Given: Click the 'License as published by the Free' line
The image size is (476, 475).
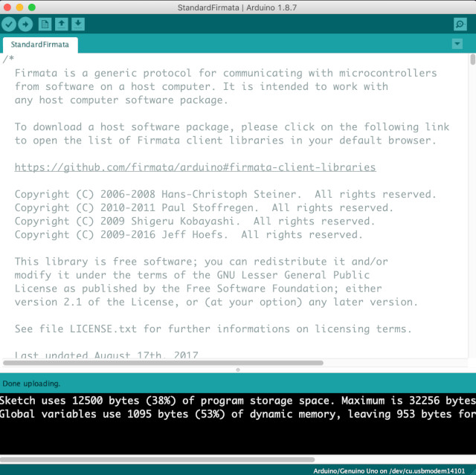Looking at the screenshot, I should pyautogui.click(x=198, y=288).
